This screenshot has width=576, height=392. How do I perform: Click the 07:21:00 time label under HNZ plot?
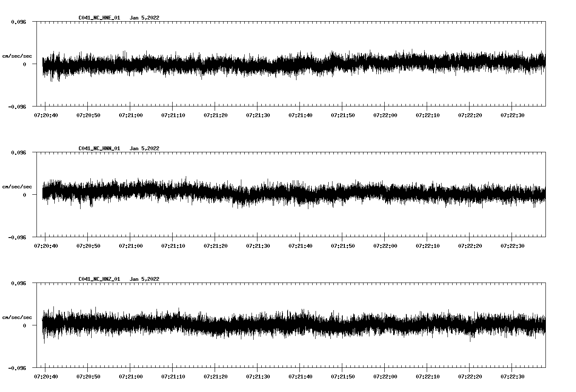coord(131,377)
